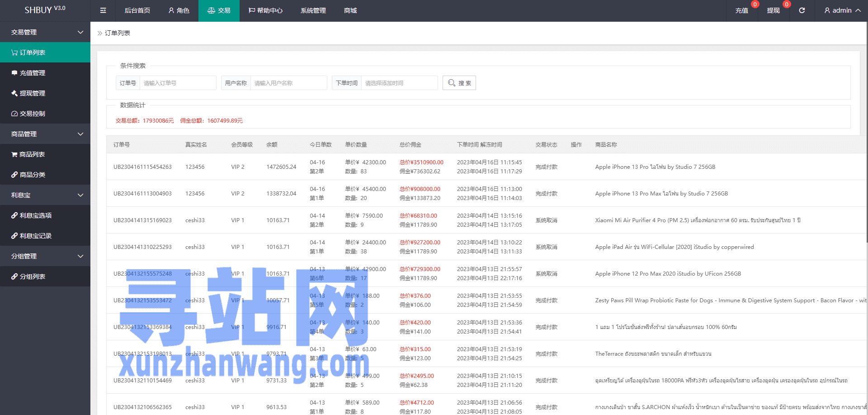Click order number UB2304161115454263

pyautogui.click(x=142, y=167)
